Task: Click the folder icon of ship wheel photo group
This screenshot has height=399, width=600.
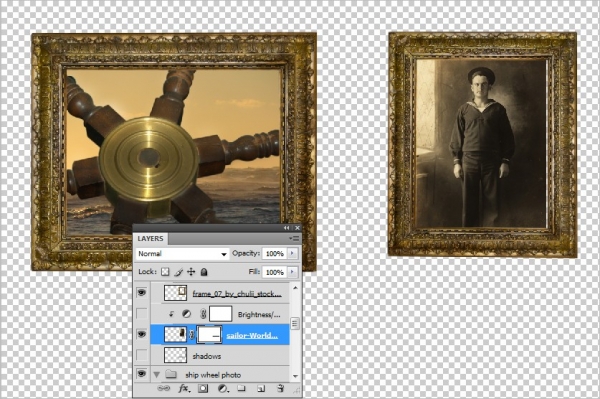Action: [x=171, y=374]
